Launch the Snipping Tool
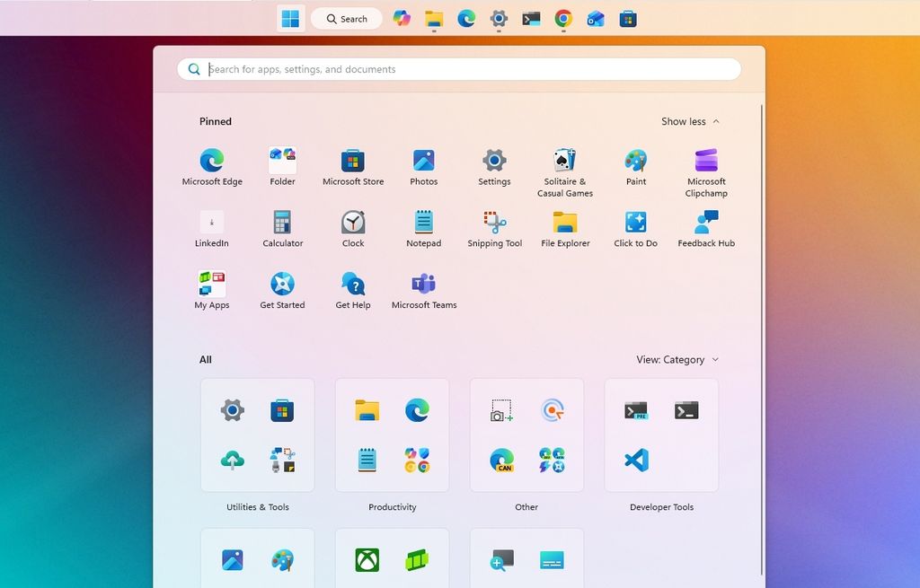The image size is (920, 588). pyautogui.click(x=494, y=229)
